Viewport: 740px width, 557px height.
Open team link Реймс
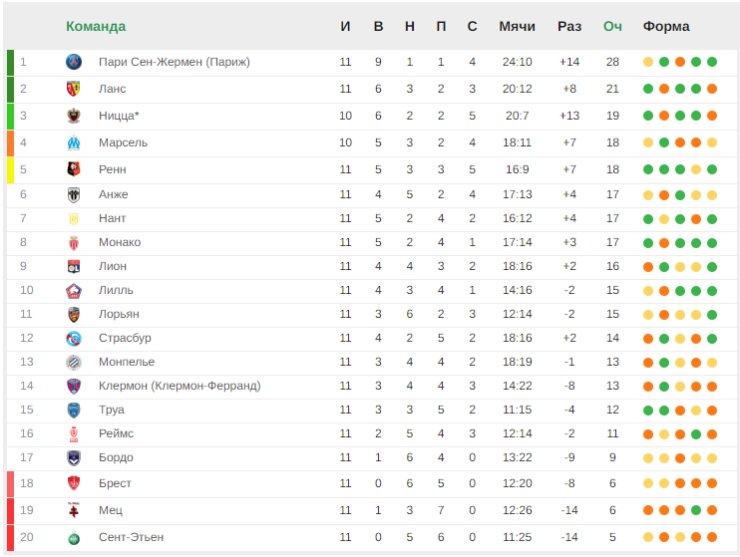116,433
